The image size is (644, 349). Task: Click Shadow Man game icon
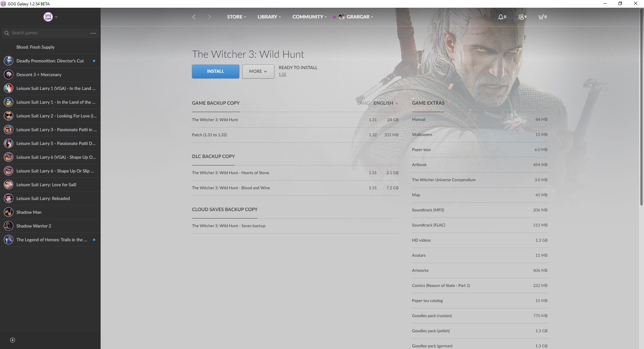click(8, 212)
